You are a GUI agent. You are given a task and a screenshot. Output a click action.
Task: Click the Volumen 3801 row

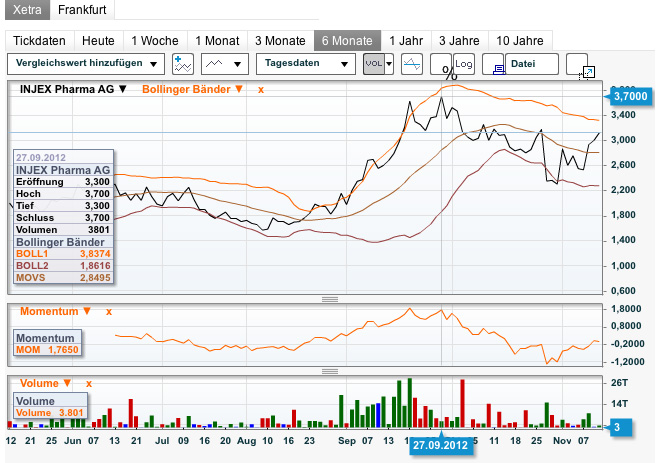(x=63, y=230)
